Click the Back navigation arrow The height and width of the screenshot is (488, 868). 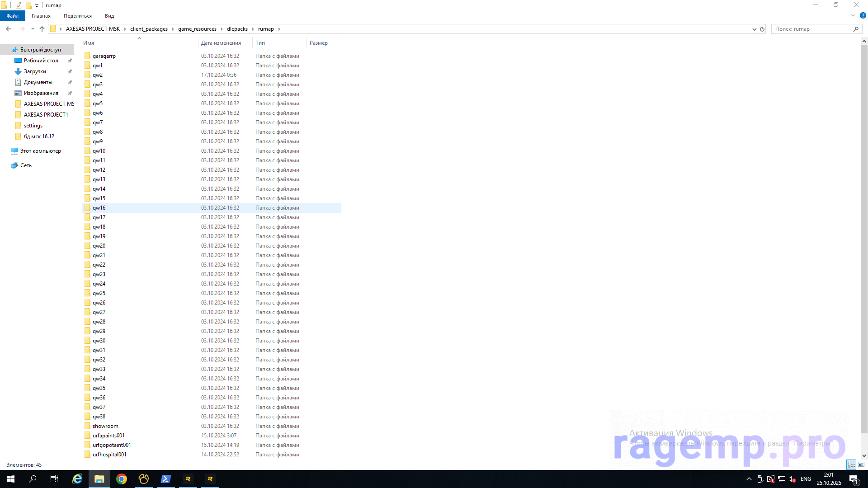(9, 29)
